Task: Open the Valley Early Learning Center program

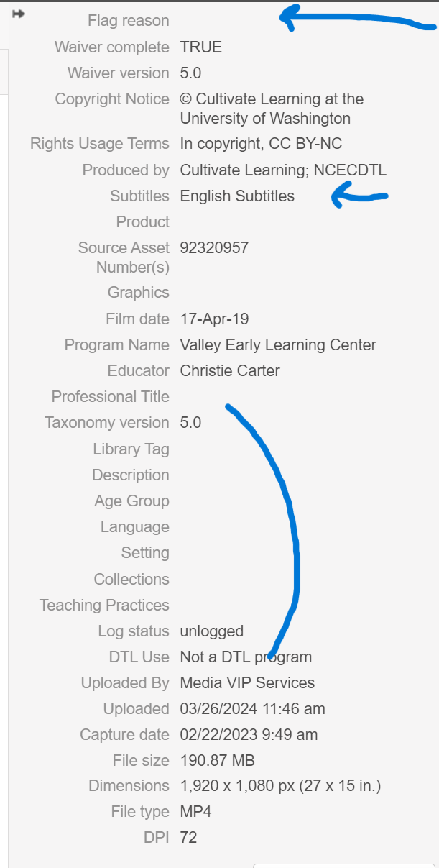Action: 278,345
